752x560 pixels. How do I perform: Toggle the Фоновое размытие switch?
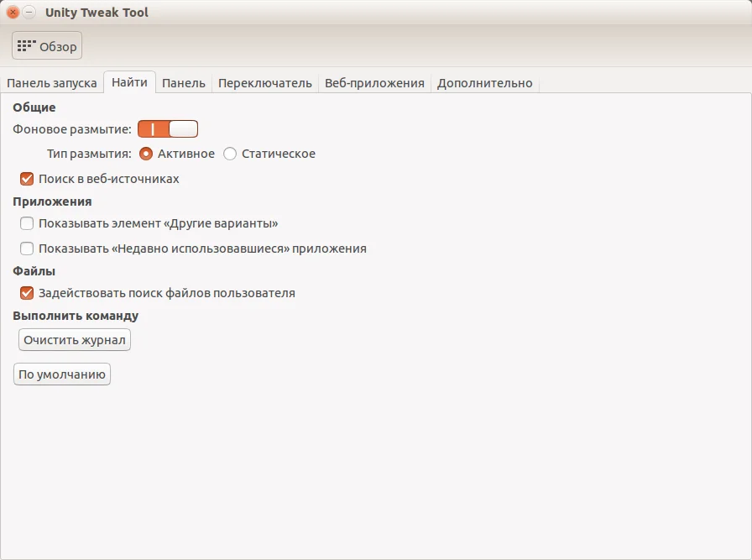coord(168,129)
